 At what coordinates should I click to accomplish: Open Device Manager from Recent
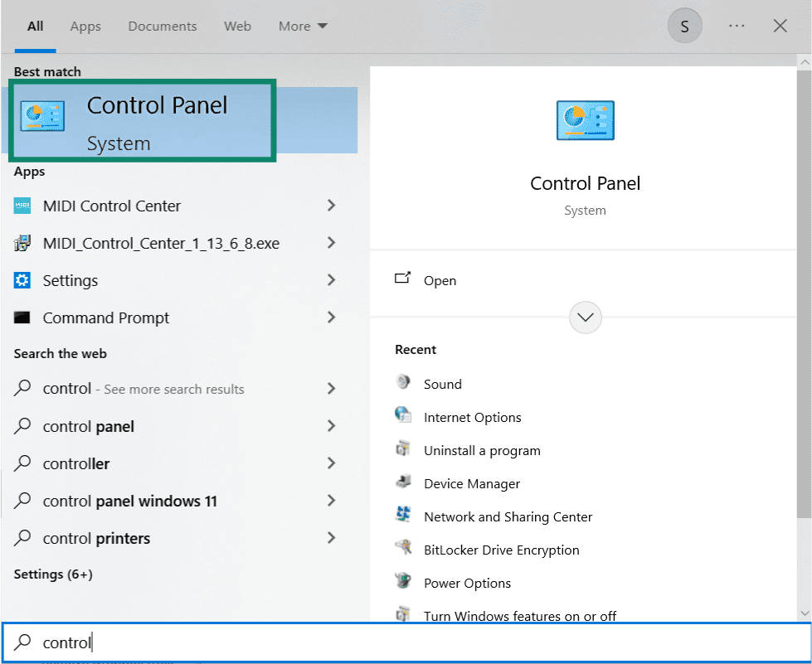[x=471, y=483]
